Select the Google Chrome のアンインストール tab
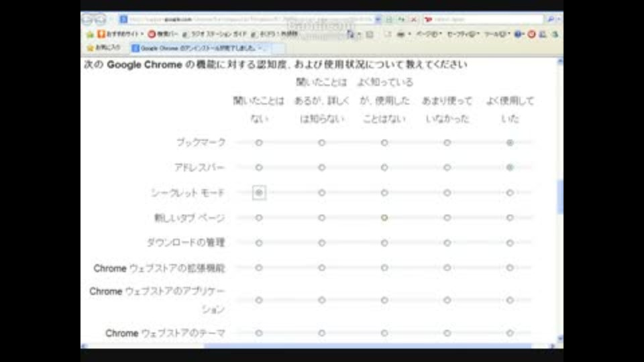 [x=200, y=48]
